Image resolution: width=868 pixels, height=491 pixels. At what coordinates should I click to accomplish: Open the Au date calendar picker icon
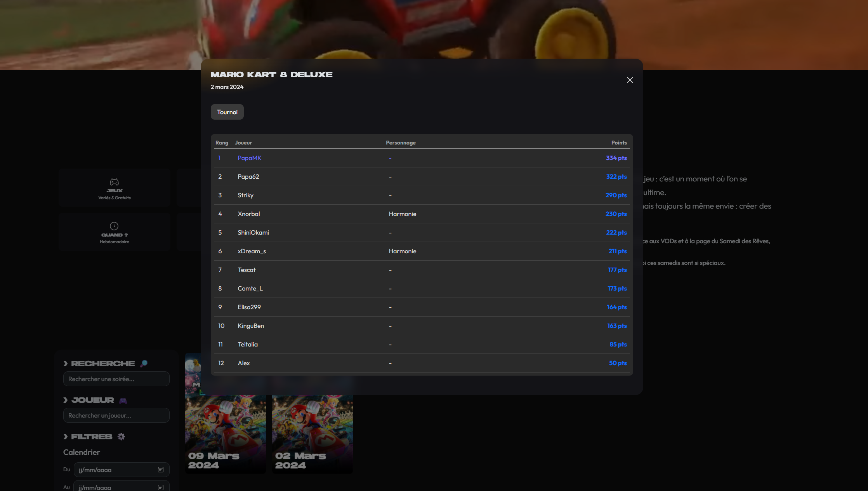click(x=161, y=488)
